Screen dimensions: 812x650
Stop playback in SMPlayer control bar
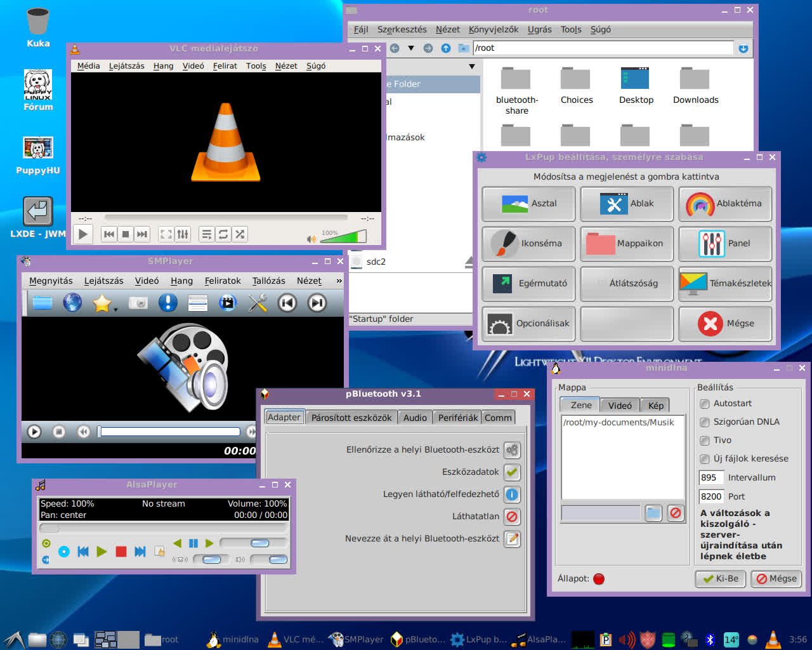coord(59,432)
